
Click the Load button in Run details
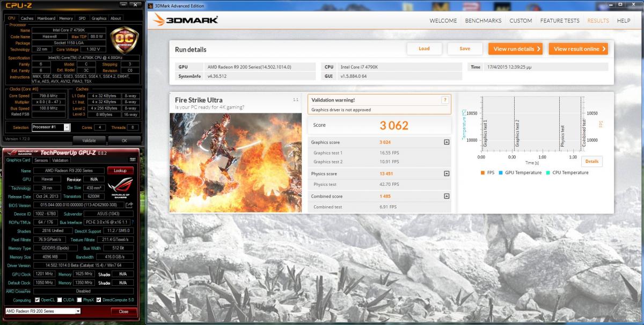424,48
